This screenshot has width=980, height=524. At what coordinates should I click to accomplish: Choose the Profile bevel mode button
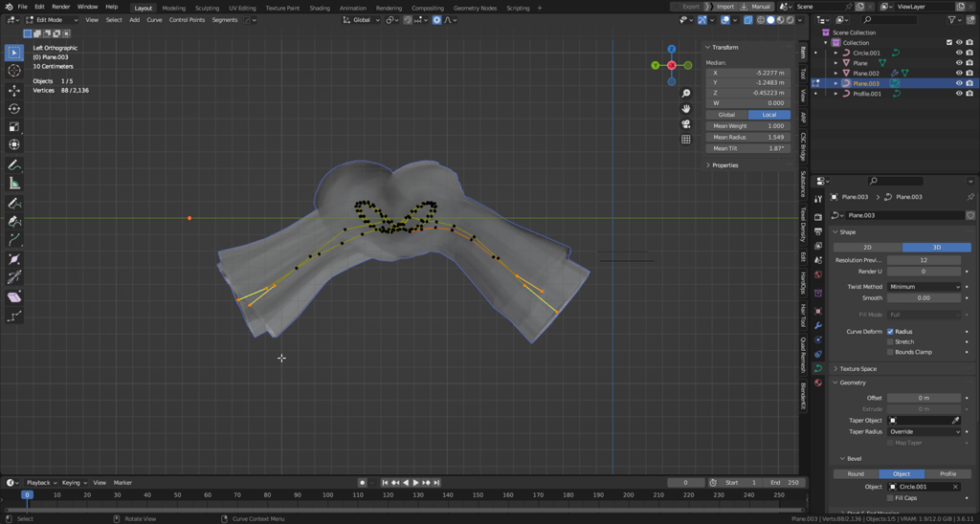pos(947,473)
